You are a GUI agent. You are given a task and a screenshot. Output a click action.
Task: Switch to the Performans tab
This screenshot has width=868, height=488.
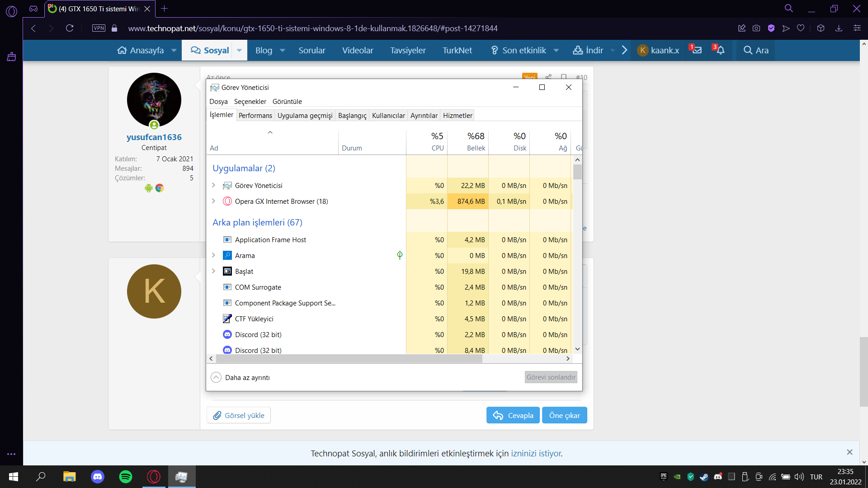pyautogui.click(x=255, y=116)
